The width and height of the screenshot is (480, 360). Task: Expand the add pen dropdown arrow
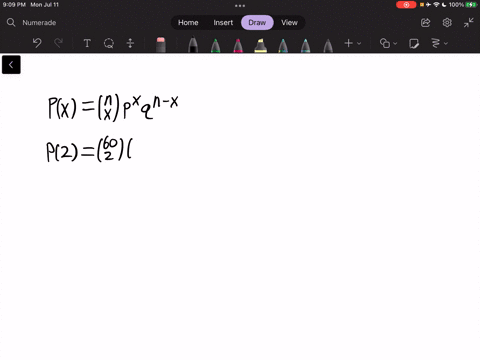click(359, 43)
